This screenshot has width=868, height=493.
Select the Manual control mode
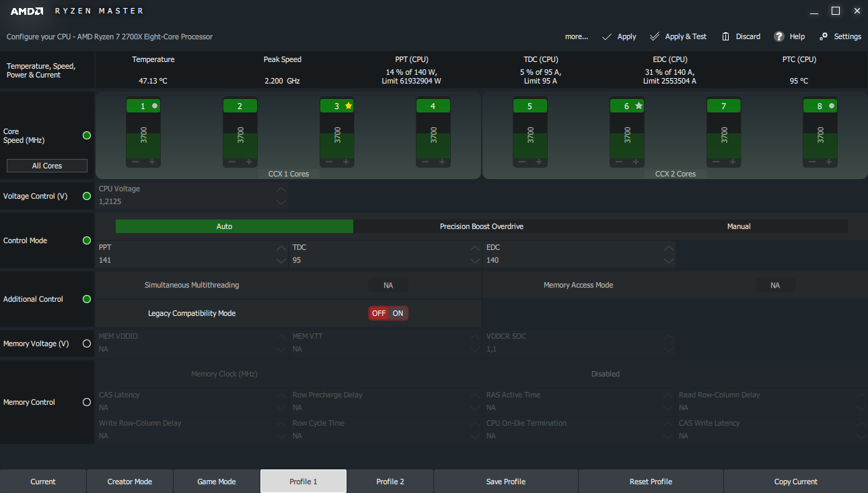click(x=739, y=226)
